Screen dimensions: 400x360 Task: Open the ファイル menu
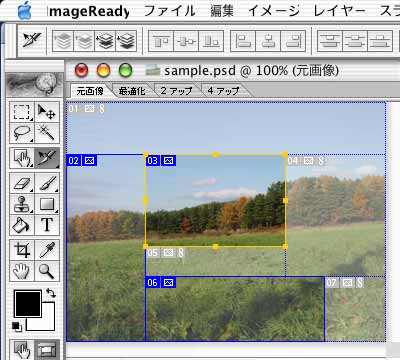tap(170, 11)
